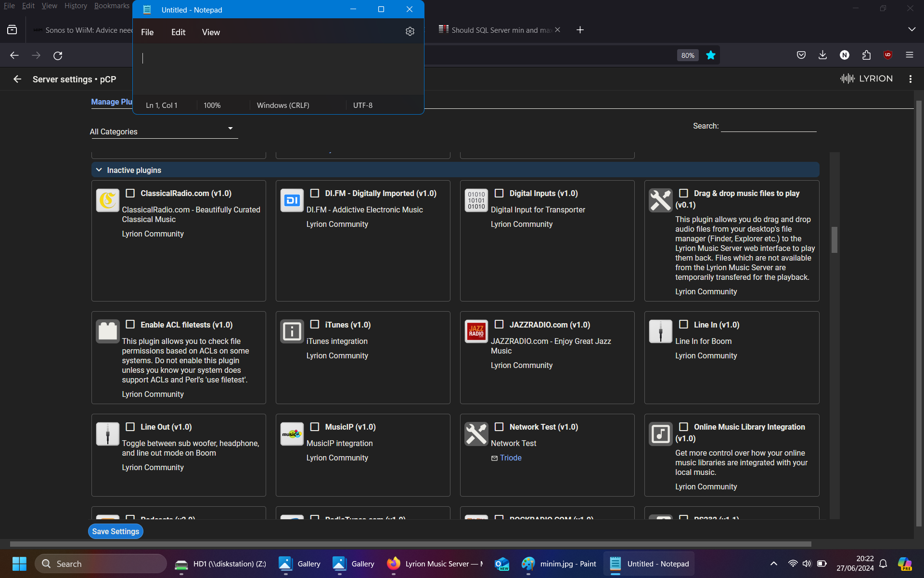Viewport: 924px width, 578px height.
Task: Collapse the Inactive plugins section
Action: (99, 170)
